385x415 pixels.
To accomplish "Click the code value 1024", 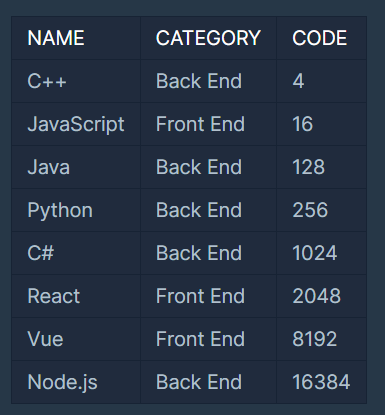I will (x=315, y=253).
